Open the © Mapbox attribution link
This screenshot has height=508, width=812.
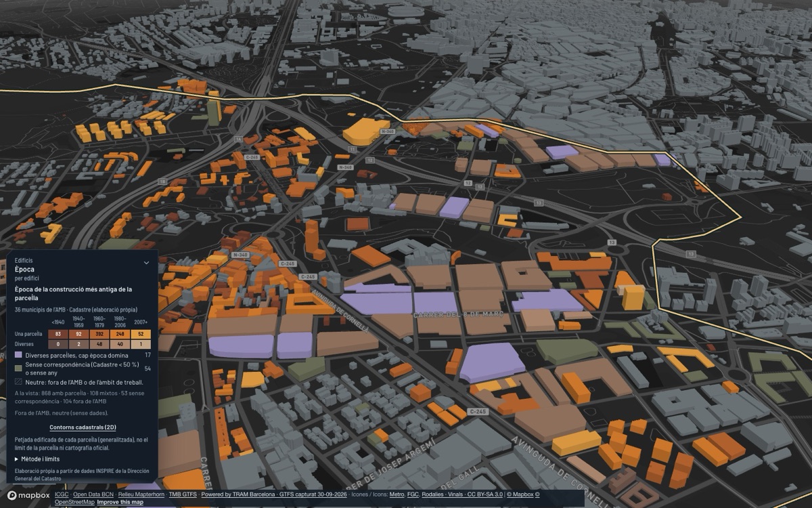(x=520, y=494)
